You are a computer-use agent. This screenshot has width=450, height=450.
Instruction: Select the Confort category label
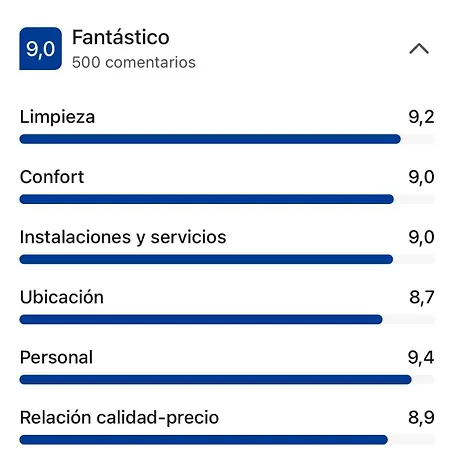(x=52, y=177)
